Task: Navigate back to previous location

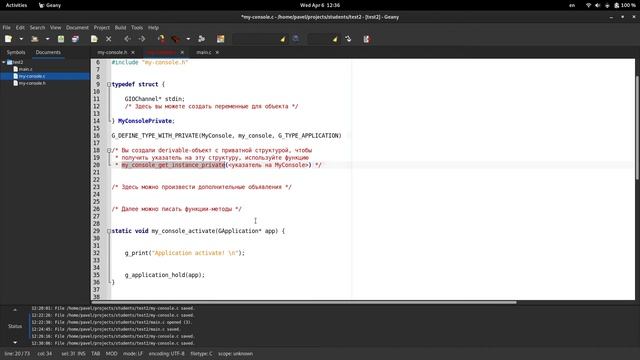Action: tap(127, 39)
